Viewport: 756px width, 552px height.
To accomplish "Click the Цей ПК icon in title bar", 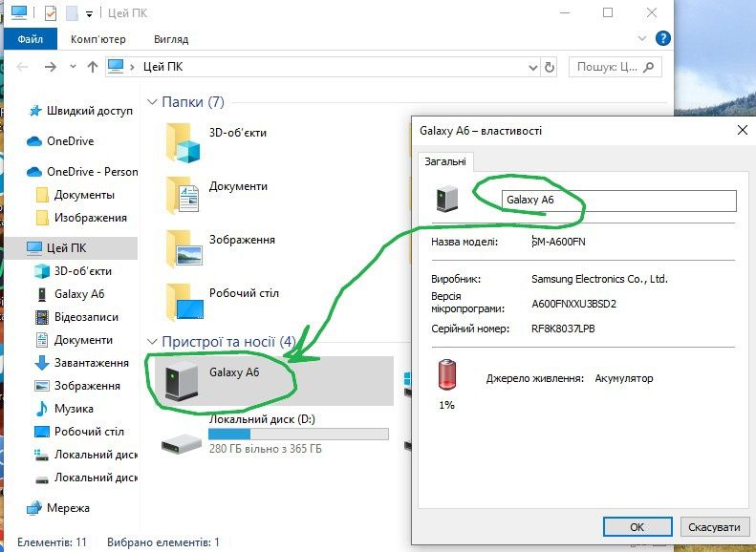I will (19, 12).
